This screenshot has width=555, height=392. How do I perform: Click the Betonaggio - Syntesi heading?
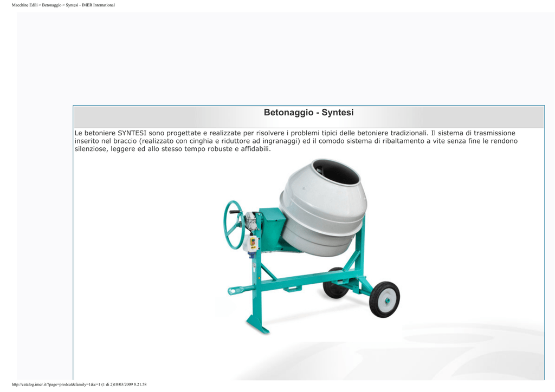coord(308,113)
